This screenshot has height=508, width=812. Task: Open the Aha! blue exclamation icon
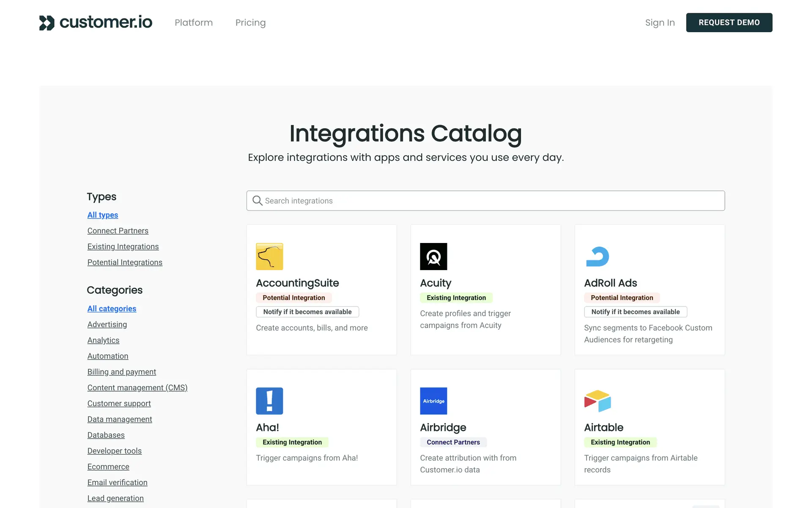(269, 401)
